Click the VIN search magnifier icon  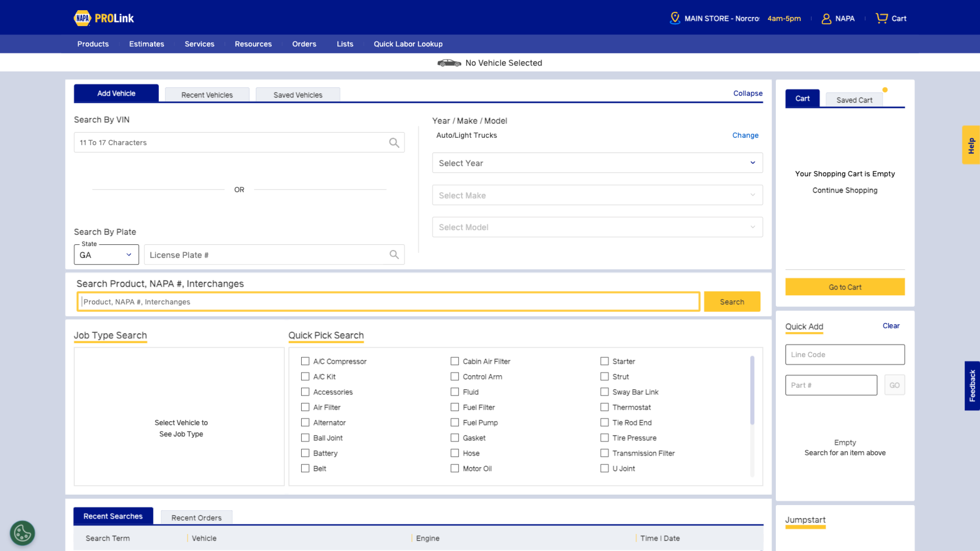click(394, 143)
